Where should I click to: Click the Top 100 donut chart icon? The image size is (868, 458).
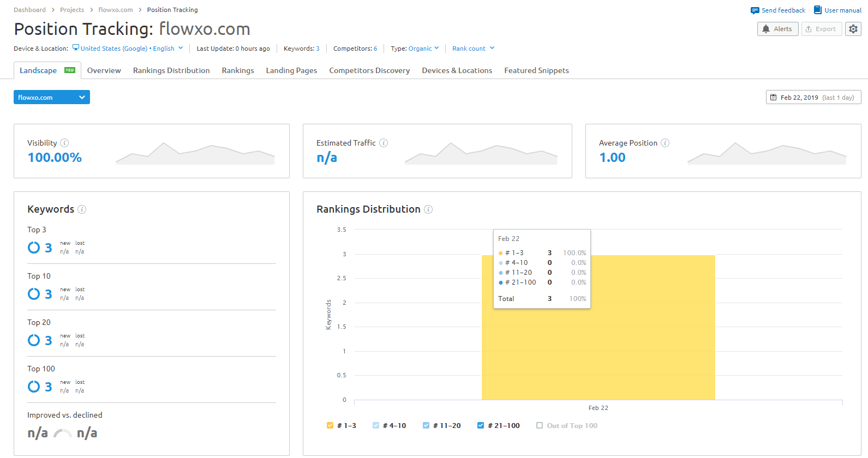34,387
